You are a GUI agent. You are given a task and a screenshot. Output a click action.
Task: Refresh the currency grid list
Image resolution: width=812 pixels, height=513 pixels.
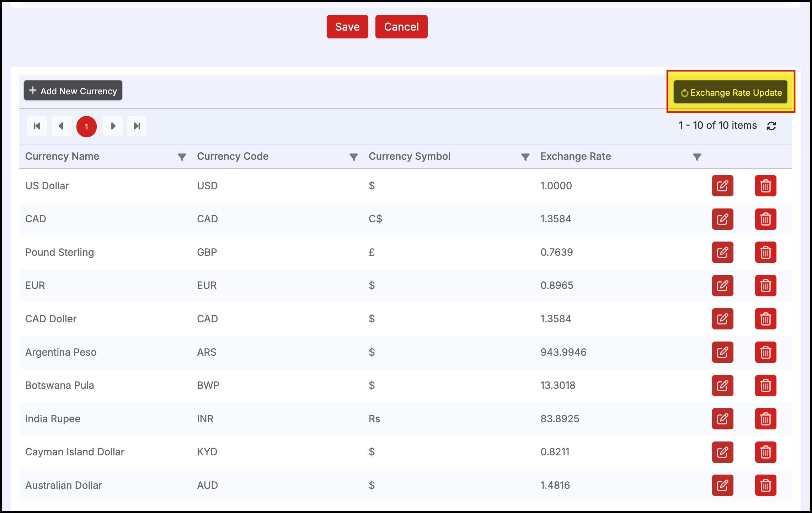[771, 126]
